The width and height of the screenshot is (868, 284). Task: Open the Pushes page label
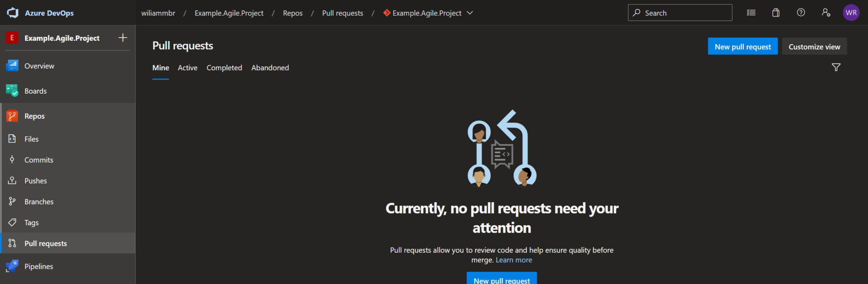click(x=36, y=181)
